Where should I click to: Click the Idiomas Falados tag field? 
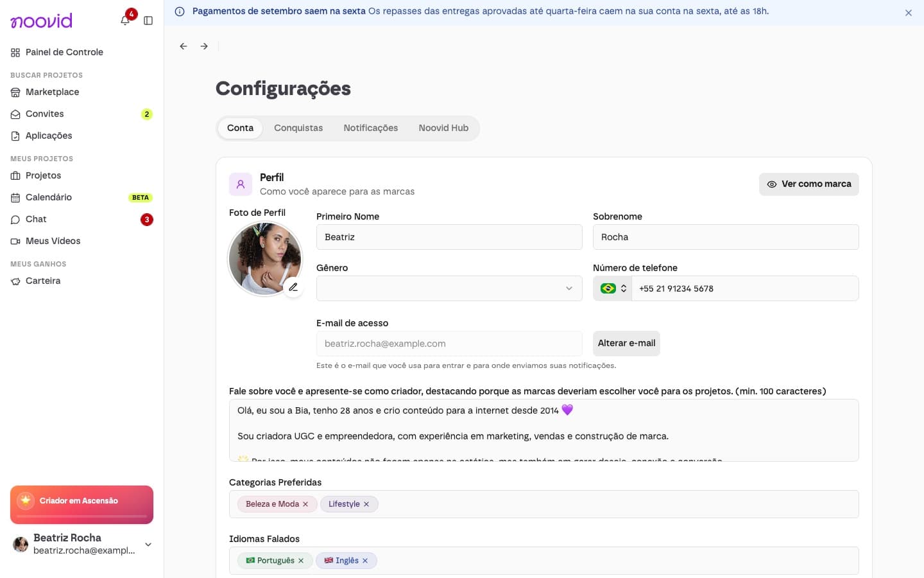click(544, 561)
